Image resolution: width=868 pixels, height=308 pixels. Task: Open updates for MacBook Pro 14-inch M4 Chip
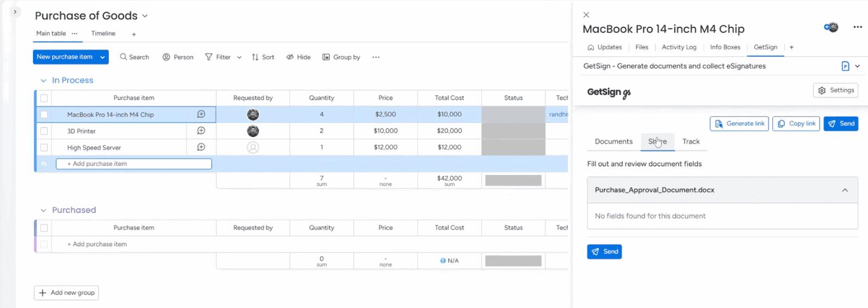(201, 114)
